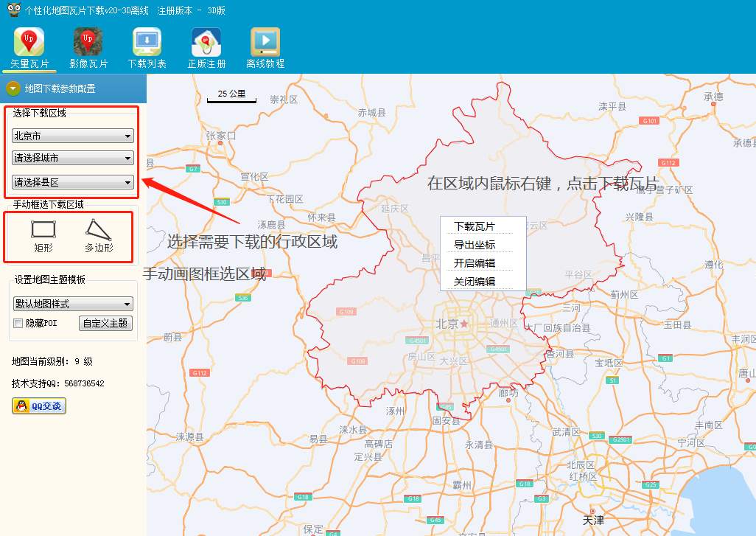The height and width of the screenshot is (536, 756).
Task: Choose 下载瓦片 from the context menu
Action: (x=475, y=226)
